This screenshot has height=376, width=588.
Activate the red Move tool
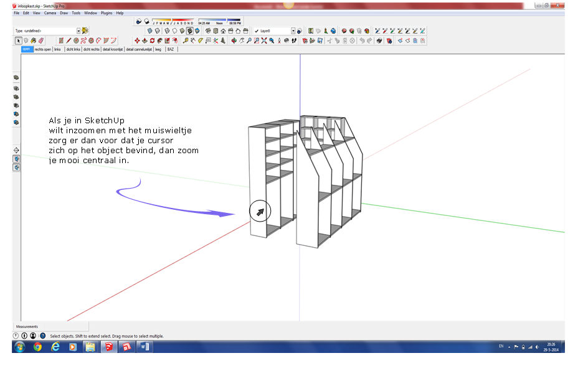tap(137, 40)
